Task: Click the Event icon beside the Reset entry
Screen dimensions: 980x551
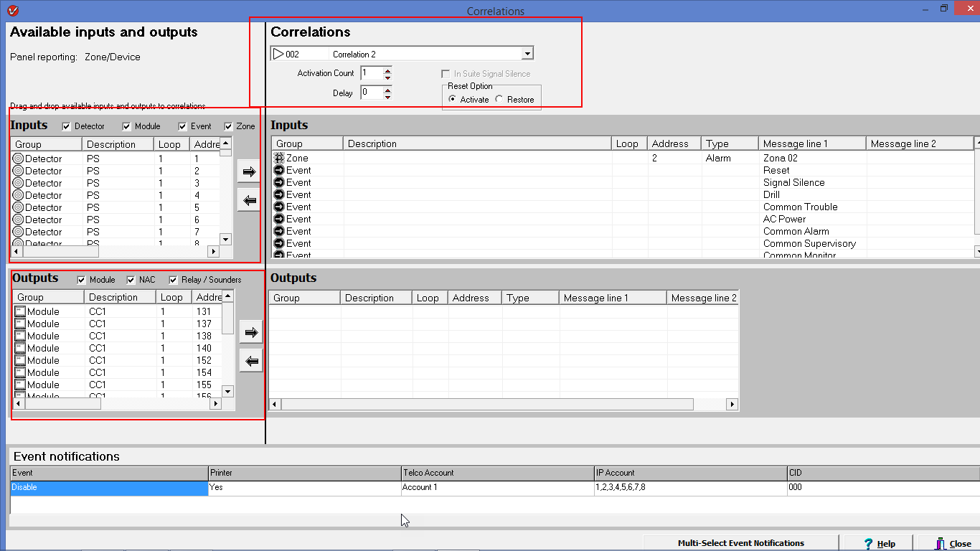Action: tap(278, 170)
